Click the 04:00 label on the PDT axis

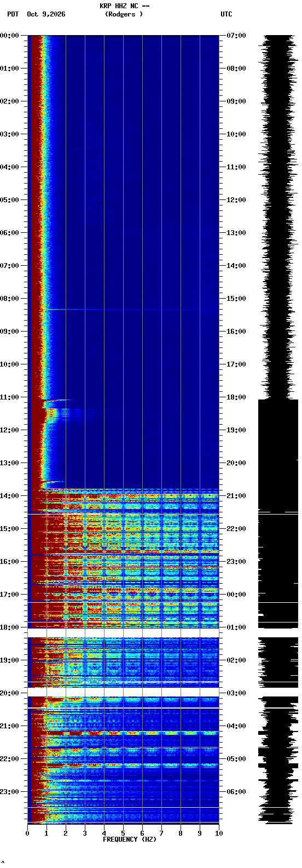coord(9,167)
